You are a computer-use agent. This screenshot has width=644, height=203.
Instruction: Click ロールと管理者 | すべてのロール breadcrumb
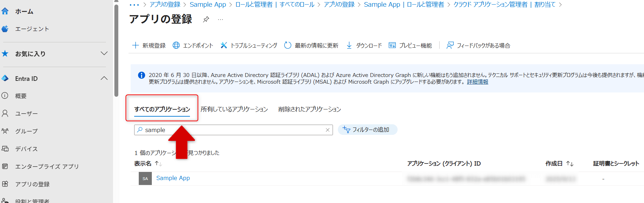click(275, 4)
